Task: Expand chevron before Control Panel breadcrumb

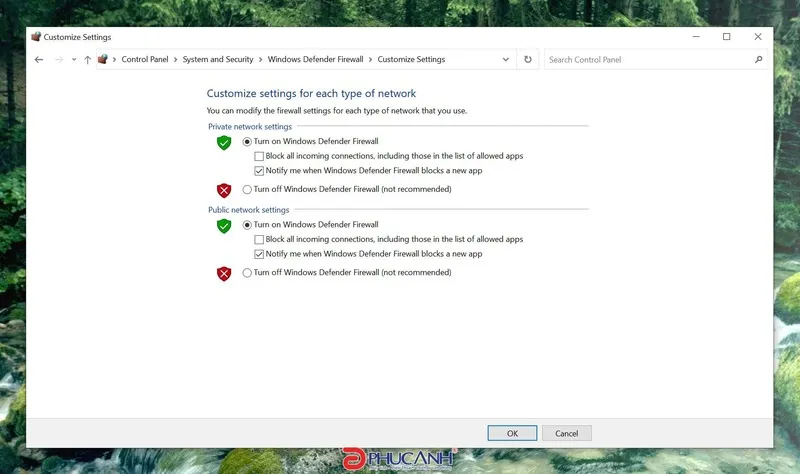Action: pos(114,60)
